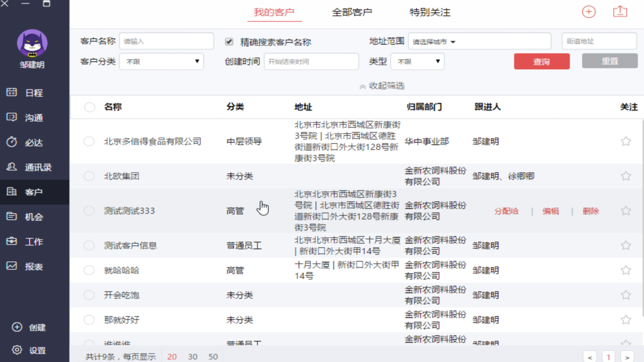Open the 沟通 chat icon in sidebar
Screen dimensions: 644x362
(x=12, y=117)
